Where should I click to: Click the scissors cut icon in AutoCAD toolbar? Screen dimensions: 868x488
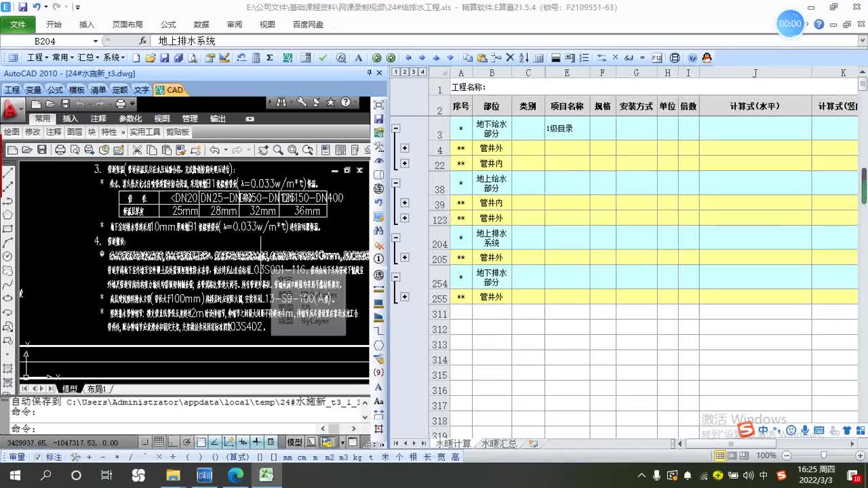[x=136, y=150]
